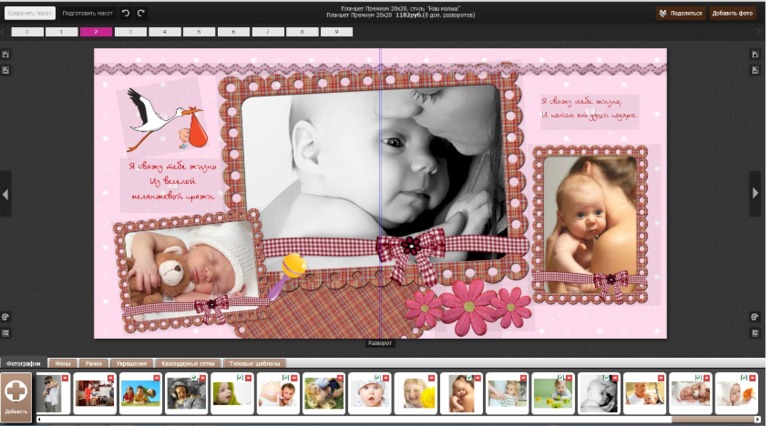Click the bottom-right page layout icon

coord(756,332)
